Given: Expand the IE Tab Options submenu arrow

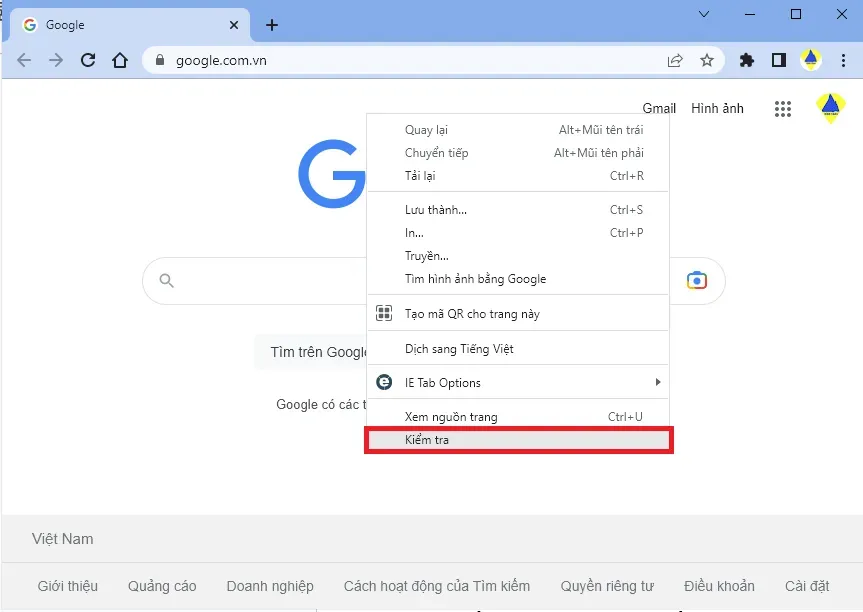Looking at the screenshot, I should 658,382.
